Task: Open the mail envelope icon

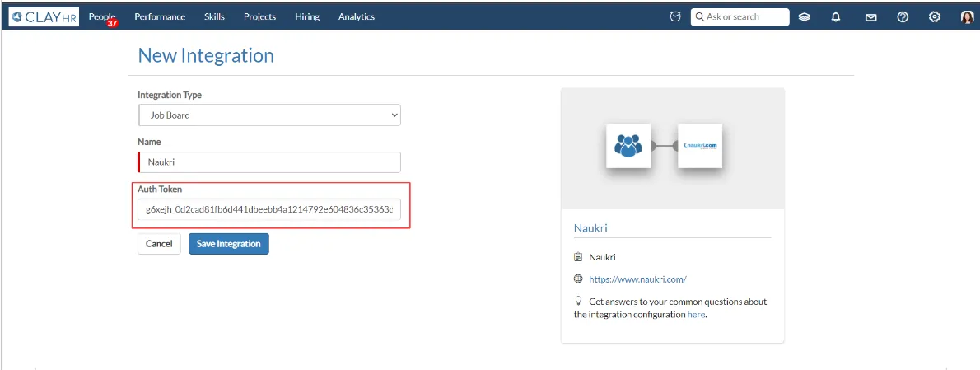Action: point(870,17)
